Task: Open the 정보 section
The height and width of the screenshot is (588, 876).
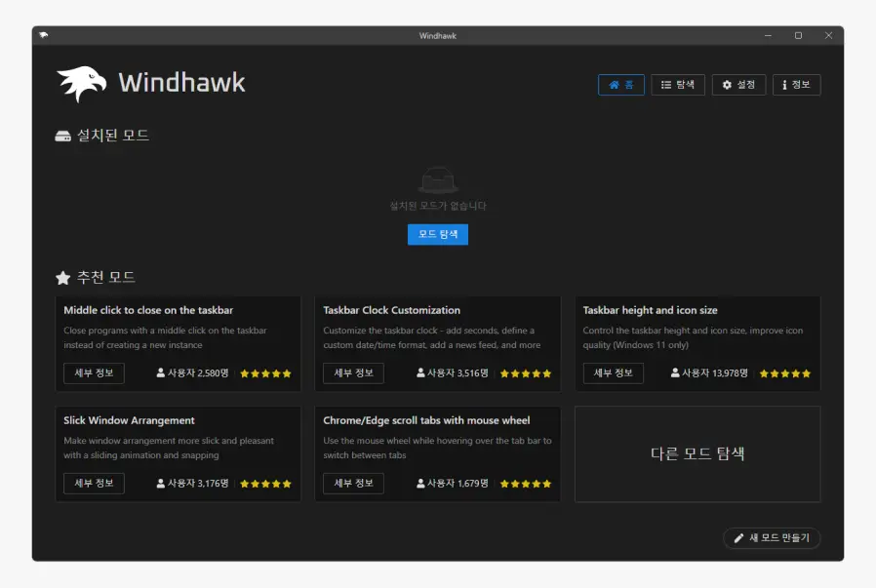Action: click(796, 85)
